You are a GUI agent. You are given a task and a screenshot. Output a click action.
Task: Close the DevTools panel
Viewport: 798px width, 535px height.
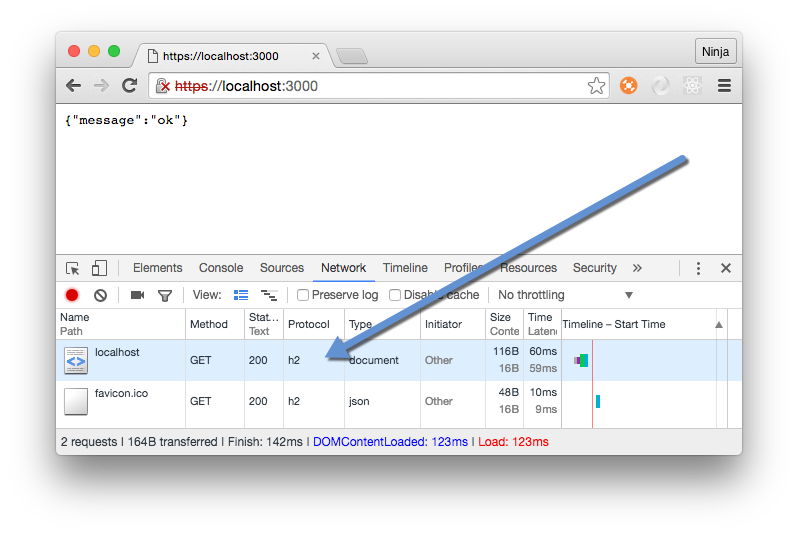coord(726,268)
